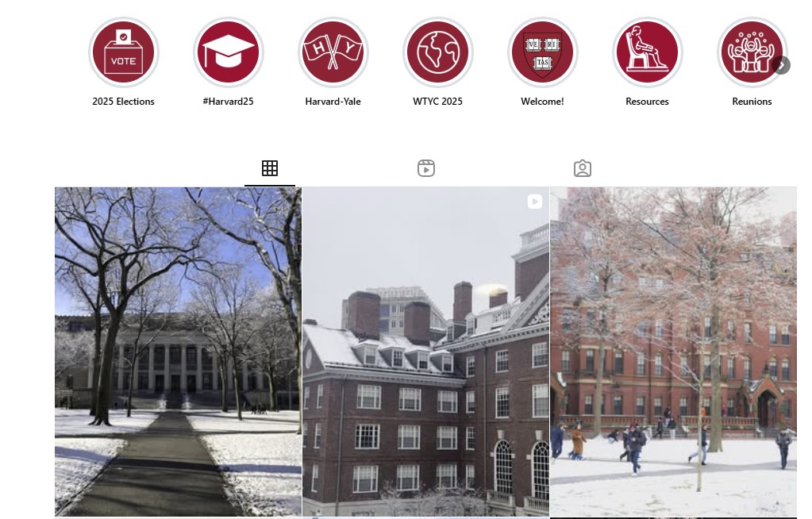The width and height of the screenshot is (812, 519).
Task: Open the Welcome! Veritas shield highlight
Action: (x=543, y=53)
